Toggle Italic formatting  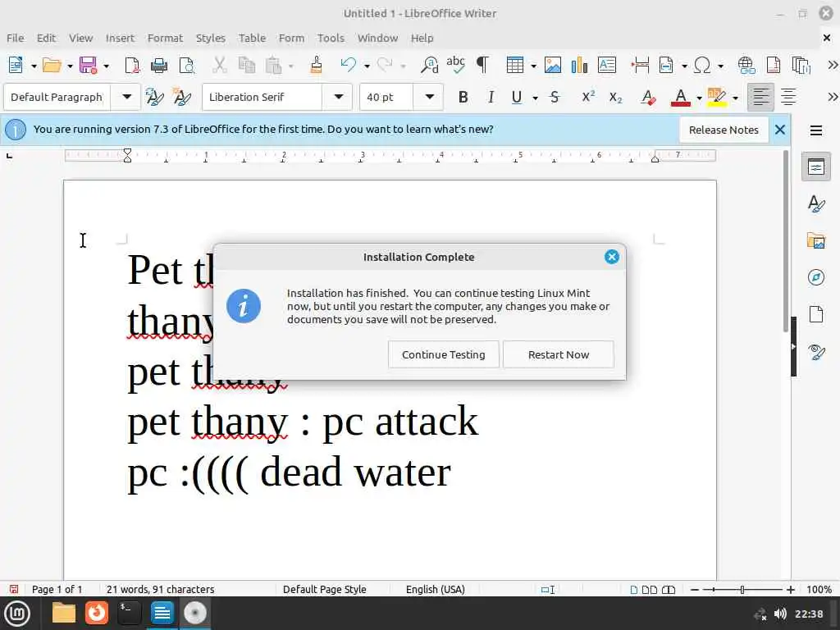click(491, 97)
